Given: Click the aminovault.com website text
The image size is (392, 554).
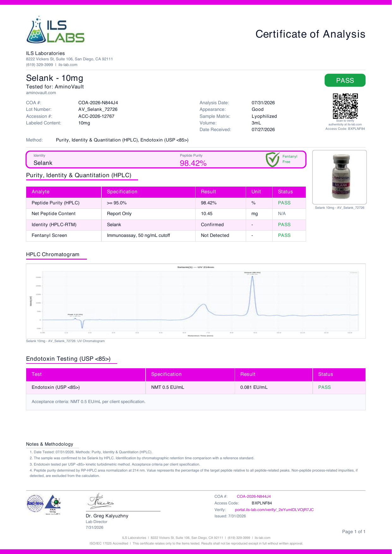Looking at the screenshot, I should point(41,93).
